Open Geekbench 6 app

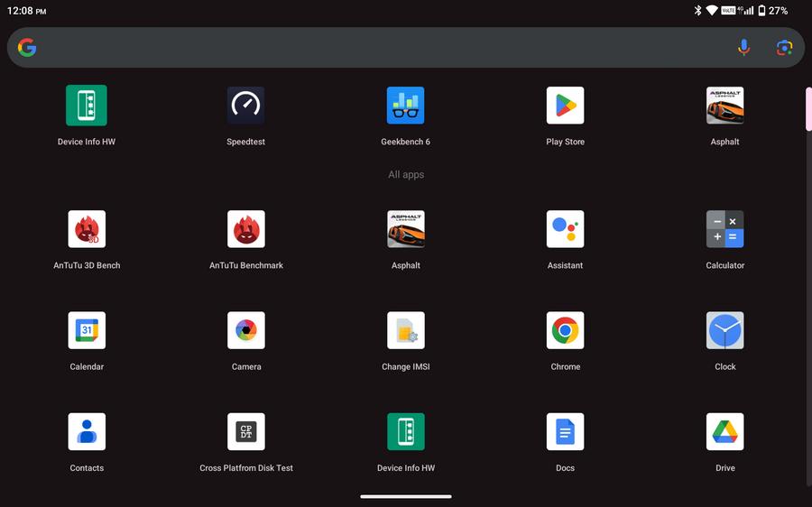pyautogui.click(x=405, y=106)
